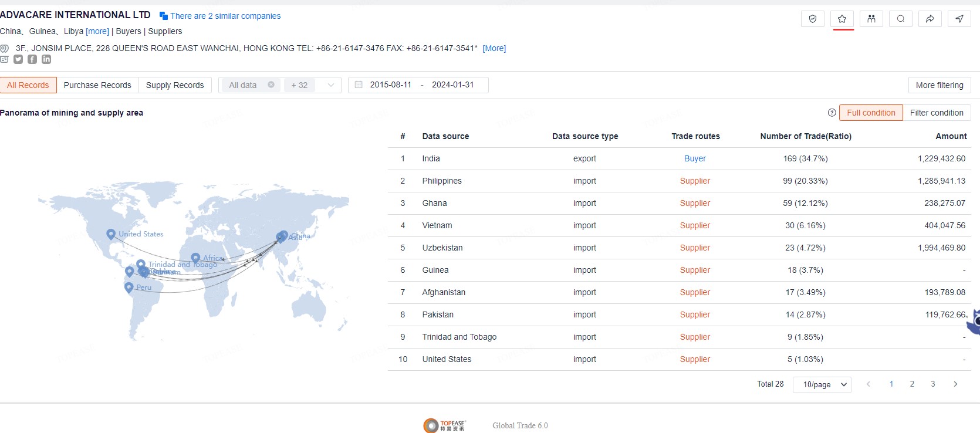980x433 pixels.
Task: Click [More] link after address
Action: coord(494,48)
